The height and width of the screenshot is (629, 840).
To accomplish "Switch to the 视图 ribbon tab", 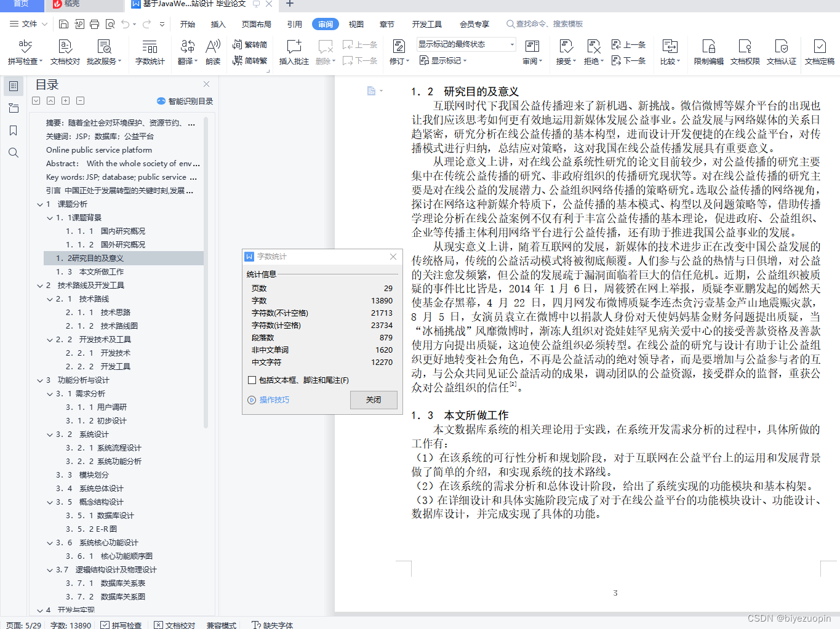I will coord(356,24).
